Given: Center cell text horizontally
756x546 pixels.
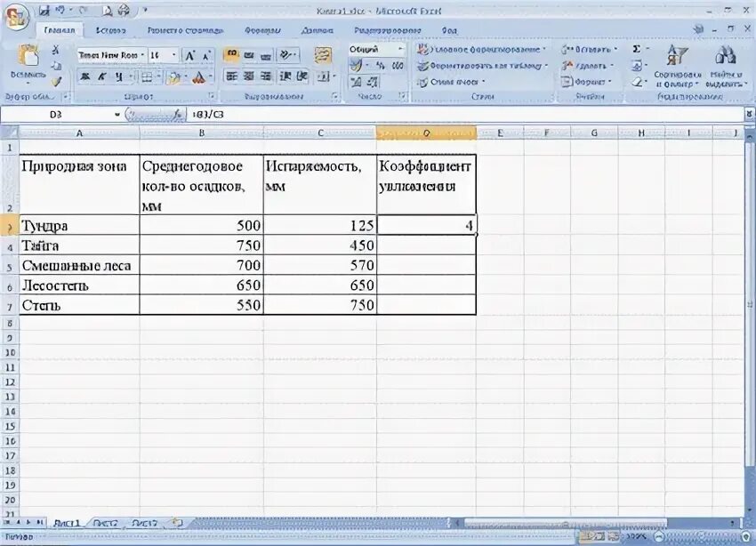Looking at the screenshot, I should tap(249, 76).
